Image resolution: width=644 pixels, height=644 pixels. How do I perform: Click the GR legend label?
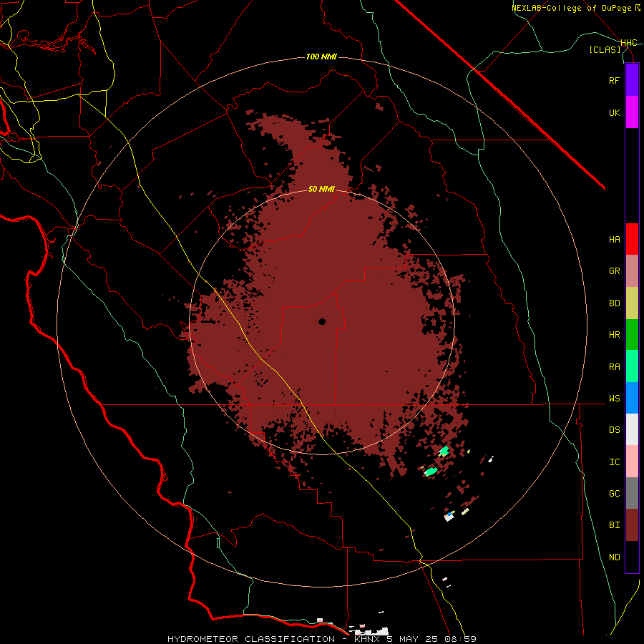[614, 271]
